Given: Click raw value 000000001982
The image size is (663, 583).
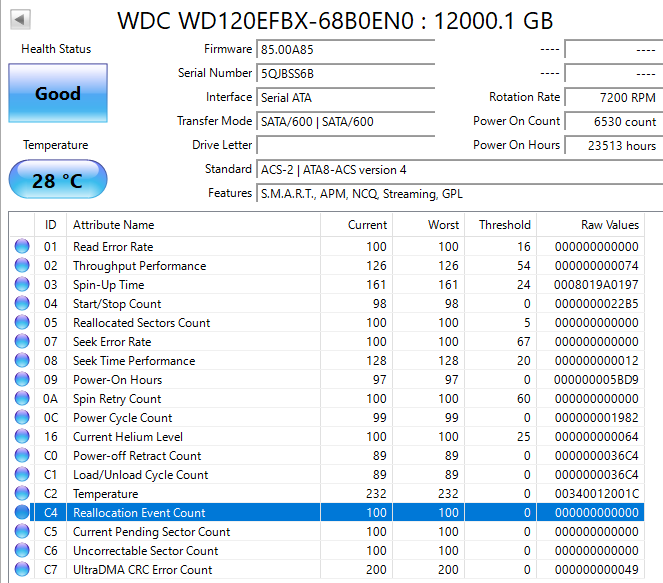Looking at the screenshot, I should click(x=596, y=418).
